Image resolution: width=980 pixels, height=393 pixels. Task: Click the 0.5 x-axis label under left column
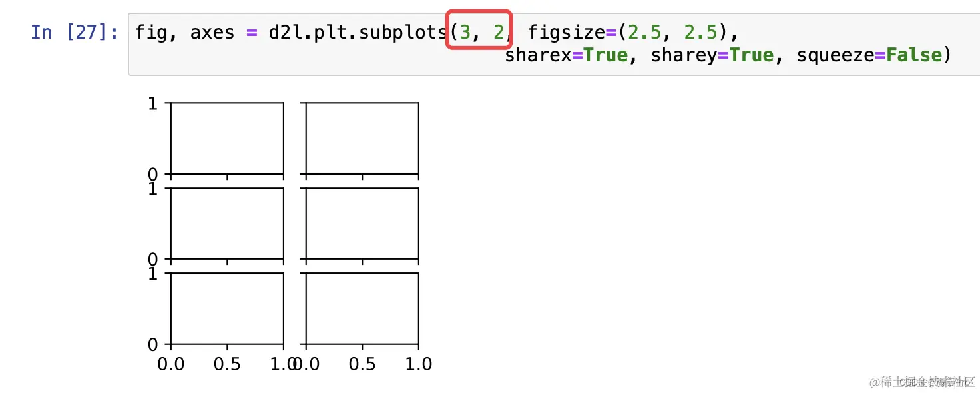point(228,364)
